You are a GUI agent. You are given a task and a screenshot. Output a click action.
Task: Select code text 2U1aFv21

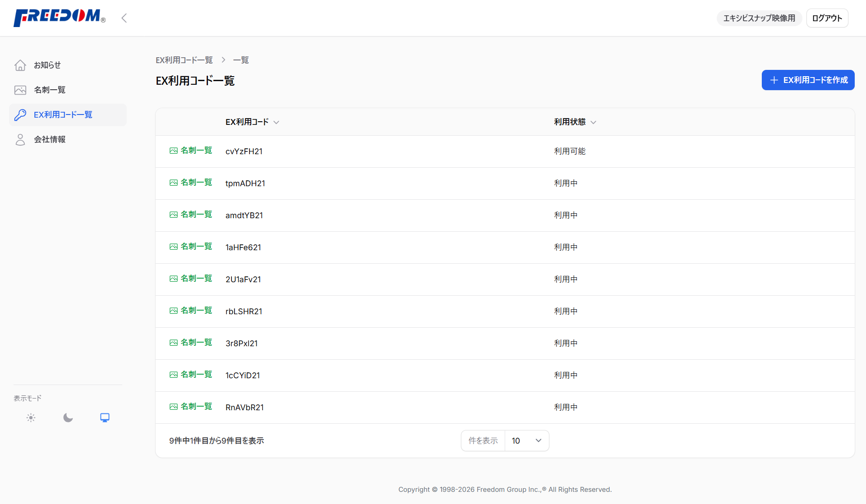point(243,279)
